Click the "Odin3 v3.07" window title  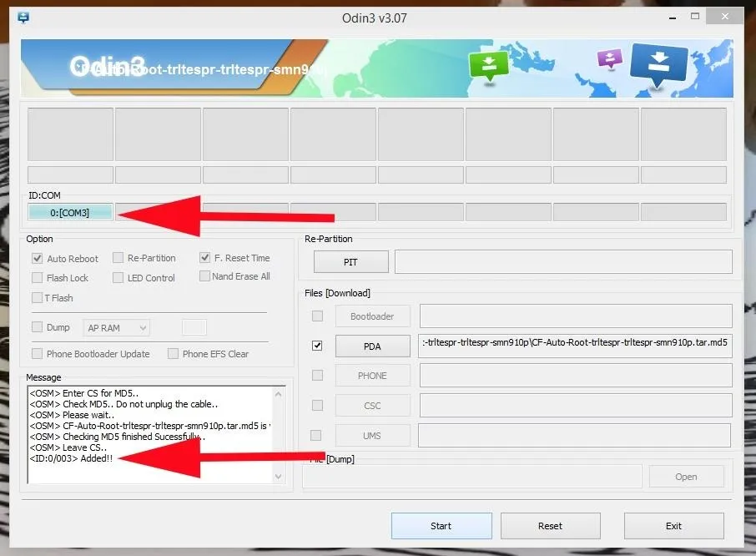tap(375, 18)
